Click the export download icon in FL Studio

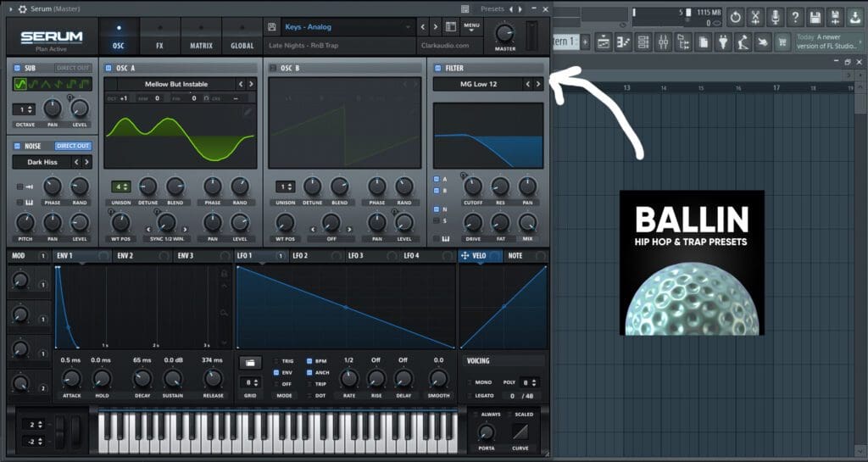pyautogui.click(x=854, y=17)
